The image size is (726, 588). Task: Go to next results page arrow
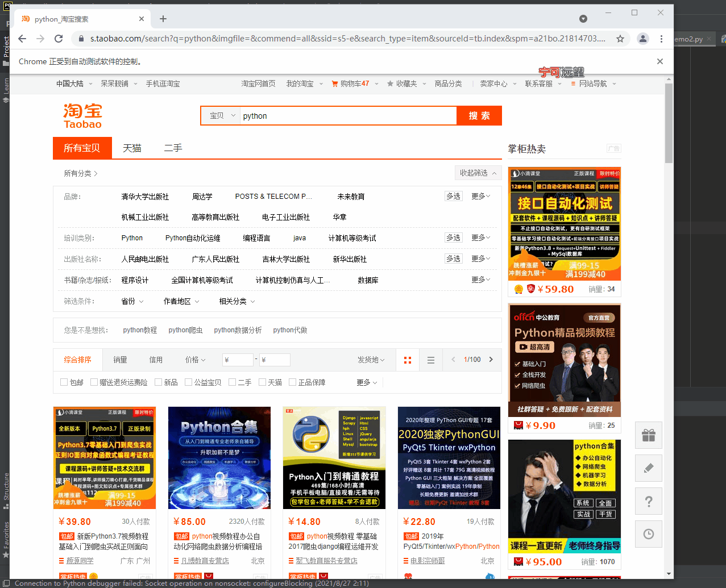491,360
